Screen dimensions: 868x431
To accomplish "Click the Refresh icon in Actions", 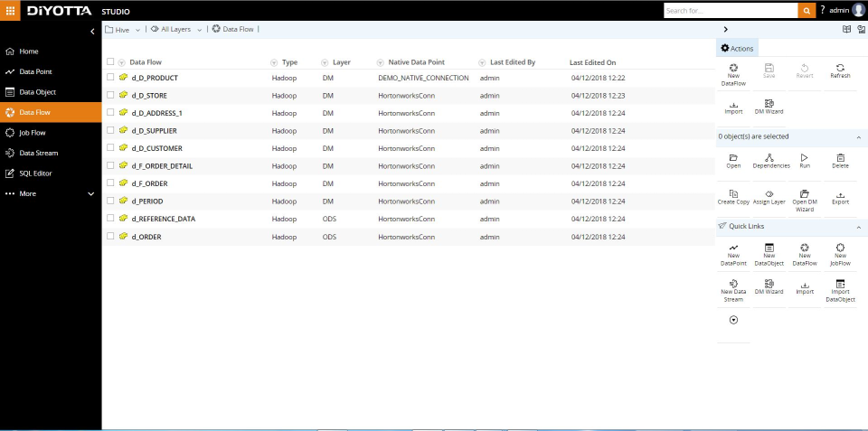I will pos(840,68).
